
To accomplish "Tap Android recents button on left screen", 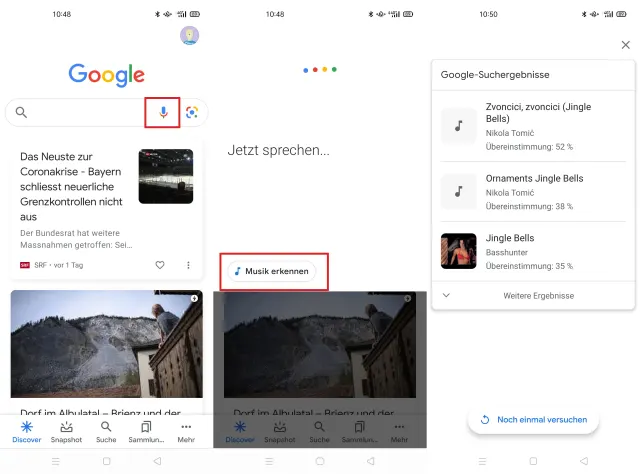I will (x=56, y=461).
